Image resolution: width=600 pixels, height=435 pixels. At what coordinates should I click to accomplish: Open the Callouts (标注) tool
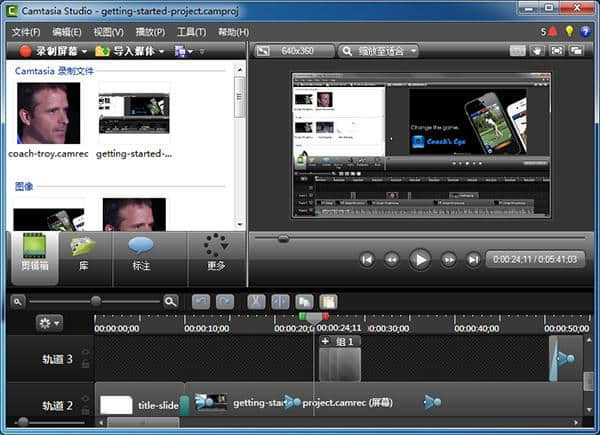pyautogui.click(x=141, y=254)
